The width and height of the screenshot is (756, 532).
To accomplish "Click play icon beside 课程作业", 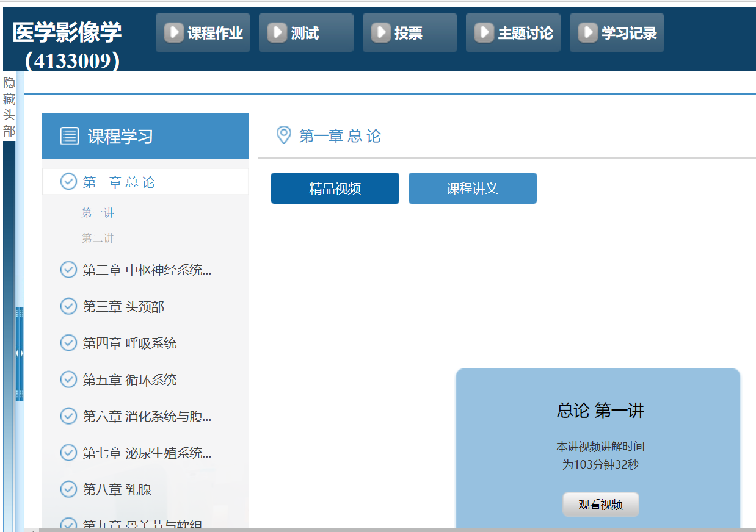I will click(173, 33).
